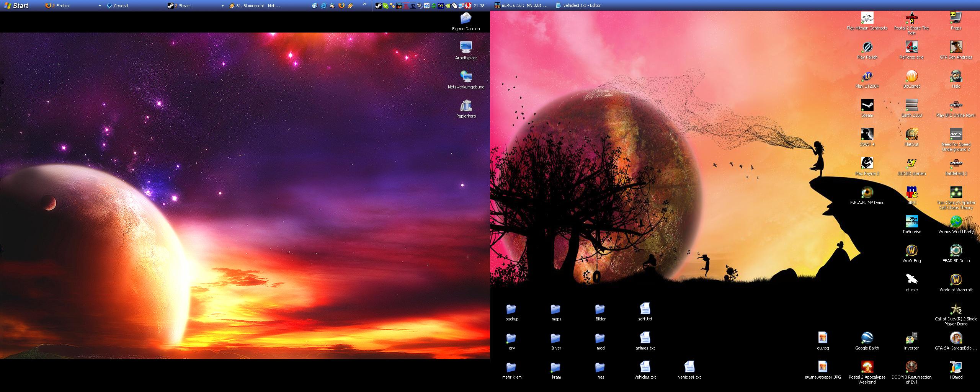Screen dimensions: 980x392
Task: Open the Start menu
Action: [x=16, y=6]
